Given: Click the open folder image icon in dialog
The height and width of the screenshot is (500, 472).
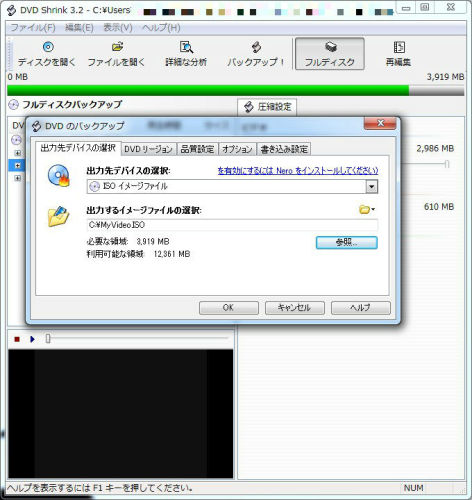Looking at the screenshot, I should 59,216.
